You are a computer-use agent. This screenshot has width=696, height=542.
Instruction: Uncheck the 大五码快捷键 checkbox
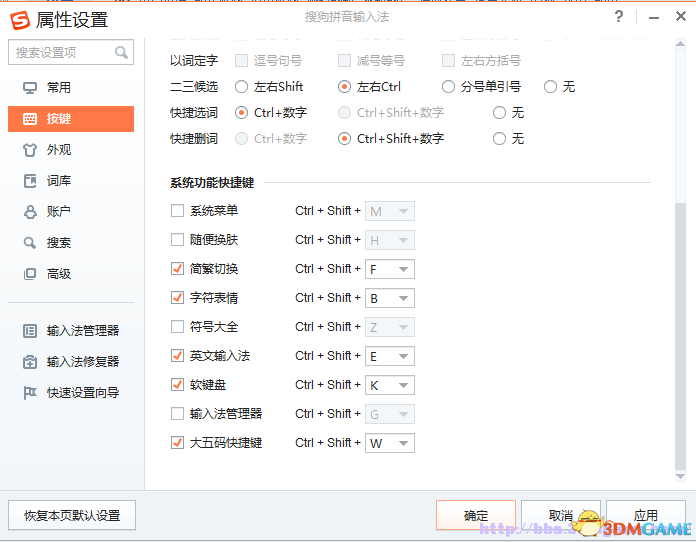178,443
